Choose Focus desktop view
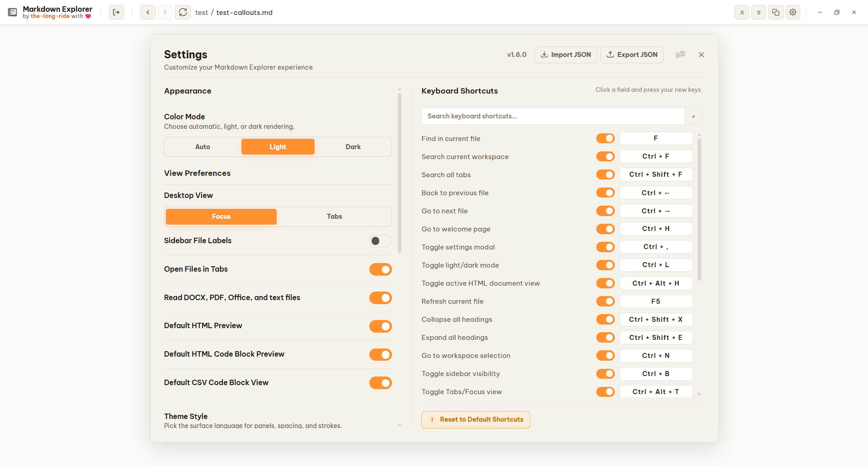Screen dimensions: 868x466 pos(221,217)
